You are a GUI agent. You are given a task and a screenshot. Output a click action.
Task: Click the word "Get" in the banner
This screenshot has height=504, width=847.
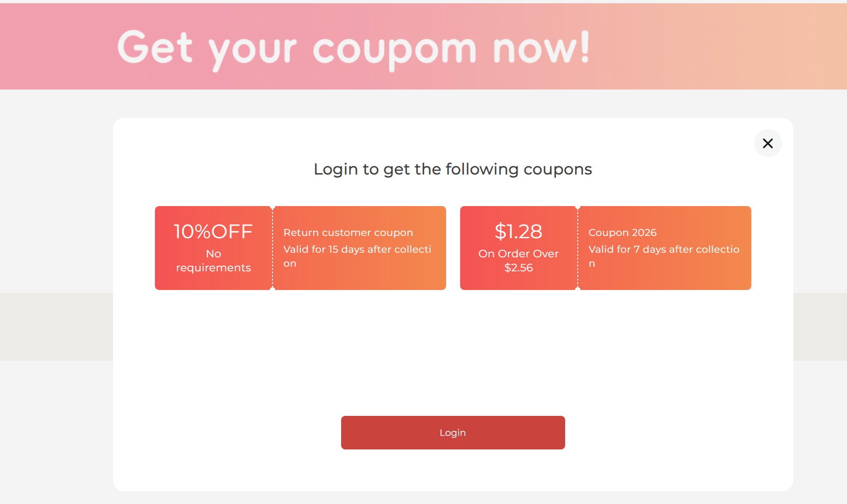[154, 48]
